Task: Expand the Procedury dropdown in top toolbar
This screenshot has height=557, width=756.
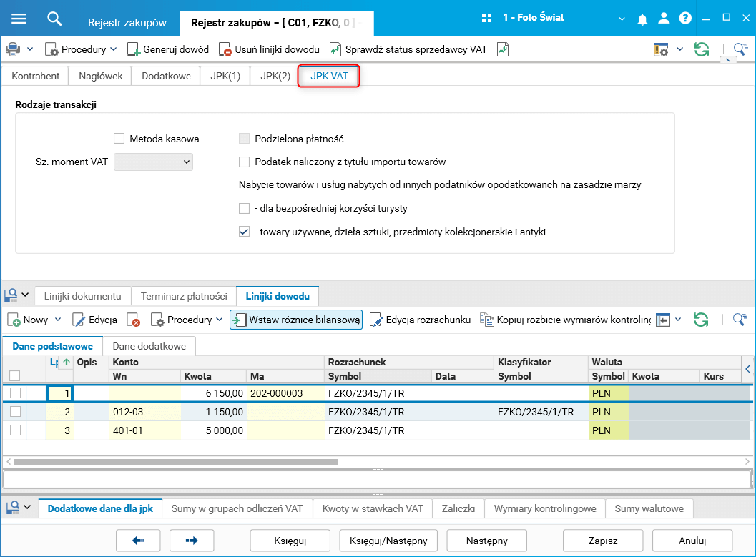Action: point(113,49)
